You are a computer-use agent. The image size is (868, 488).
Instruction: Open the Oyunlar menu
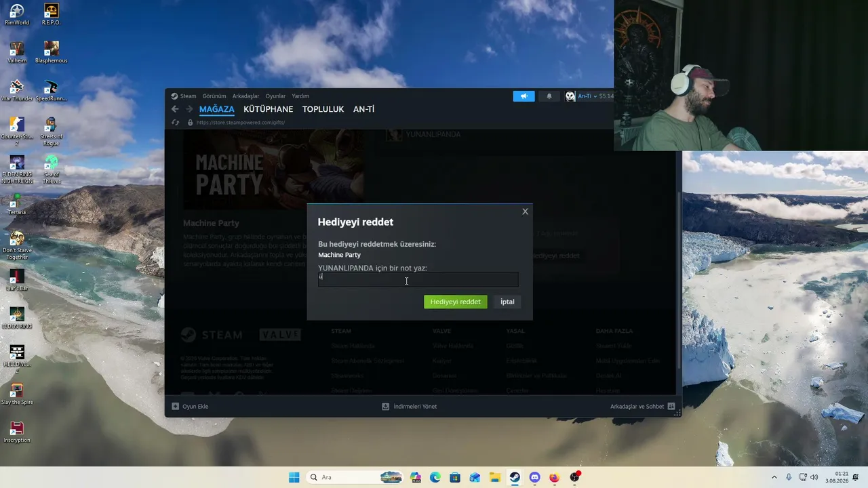275,96
